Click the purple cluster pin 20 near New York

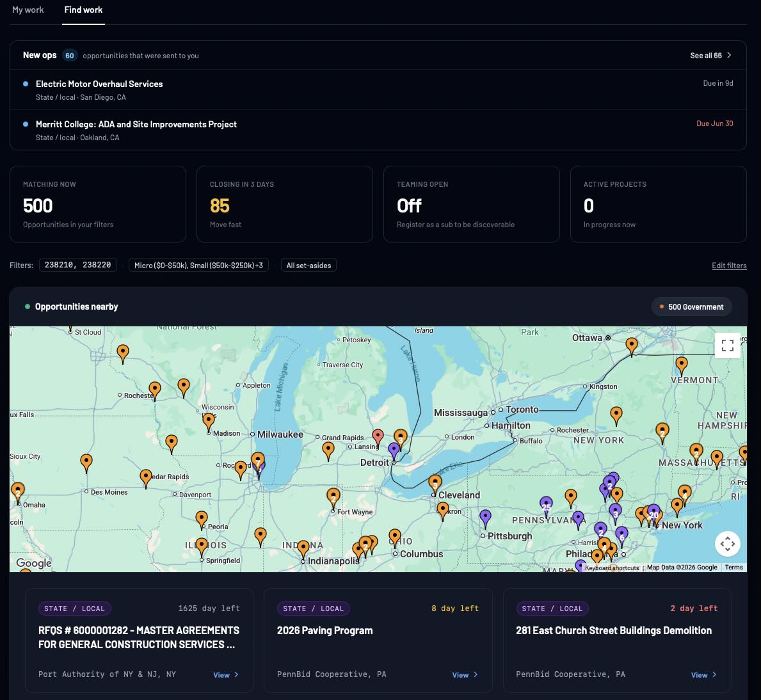pos(653,513)
